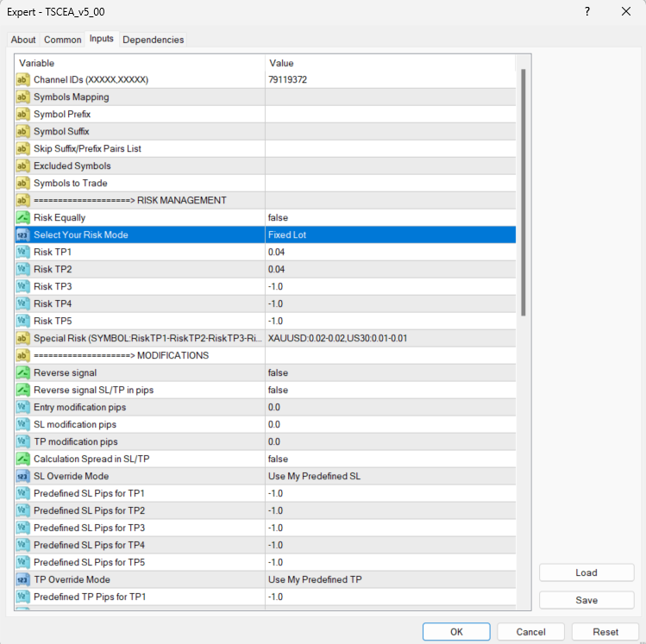
Task: Click the double-type icon beside Risk TP1
Action: [x=23, y=252]
